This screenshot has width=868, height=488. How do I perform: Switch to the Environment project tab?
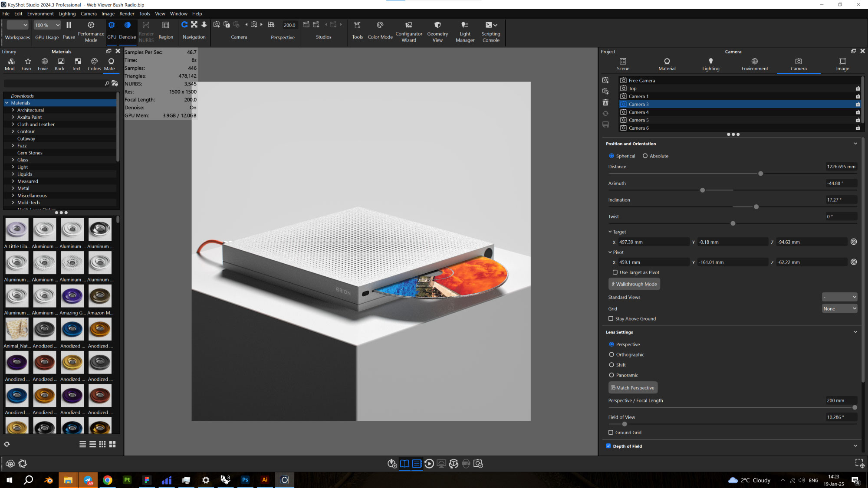(754, 64)
